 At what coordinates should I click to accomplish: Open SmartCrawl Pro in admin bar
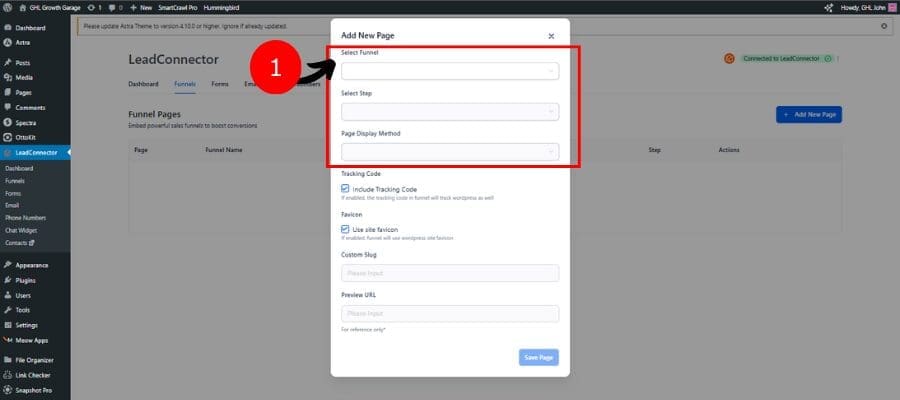click(x=177, y=7)
